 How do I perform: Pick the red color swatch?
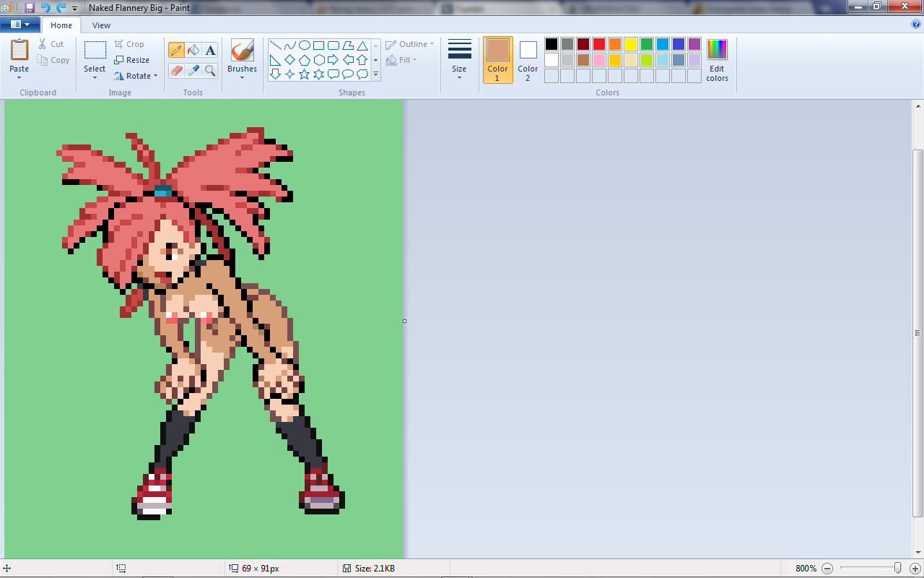[x=599, y=44]
